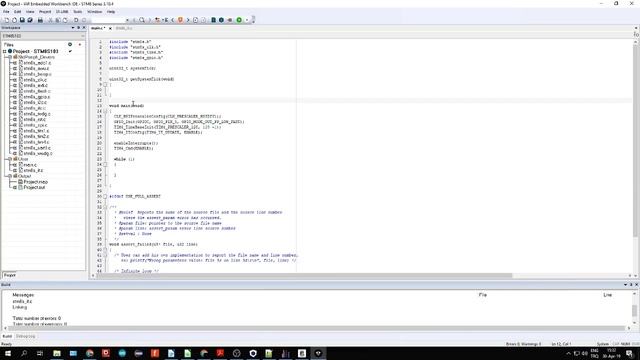Click the Cut toolbar icon
Image resolution: width=640 pixels, height=360 pixels.
pyautogui.click(x=51, y=20)
